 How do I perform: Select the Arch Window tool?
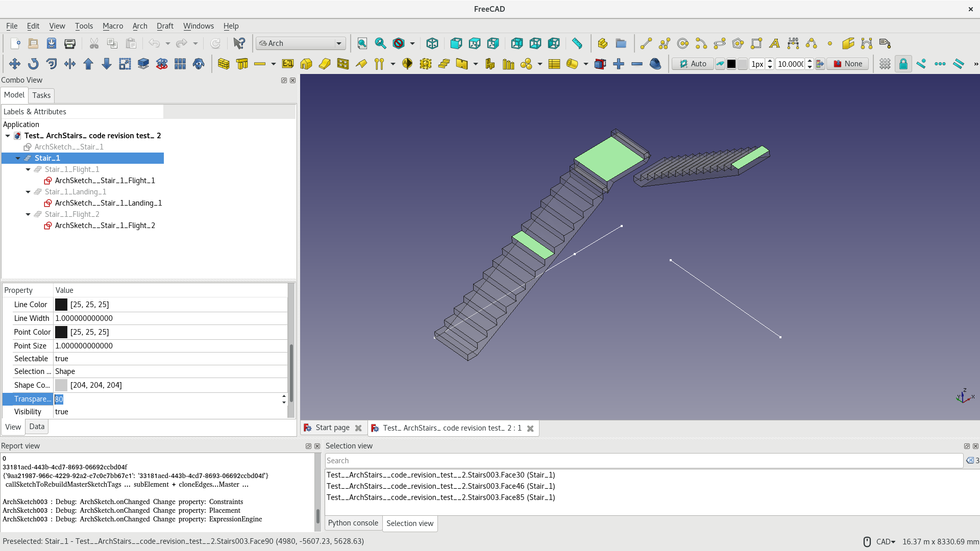[342, 64]
